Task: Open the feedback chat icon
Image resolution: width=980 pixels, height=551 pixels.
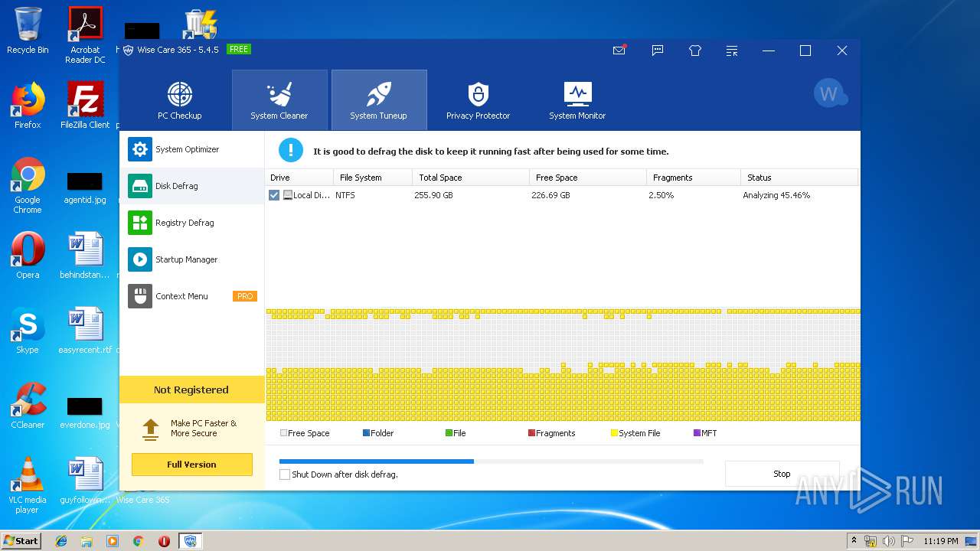Action: point(657,51)
